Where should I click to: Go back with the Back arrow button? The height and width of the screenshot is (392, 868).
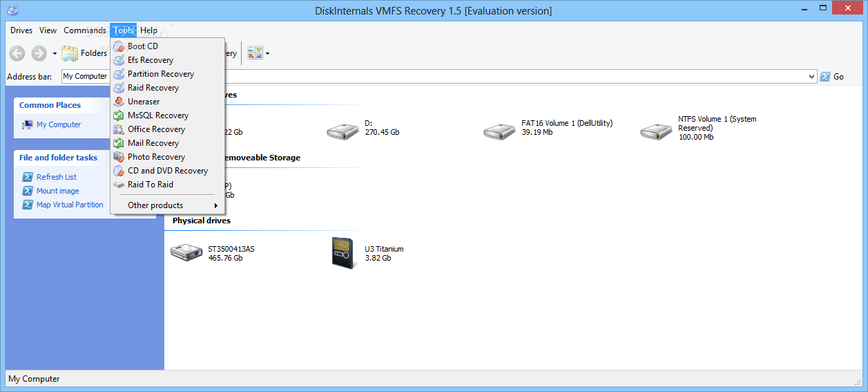(x=17, y=53)
